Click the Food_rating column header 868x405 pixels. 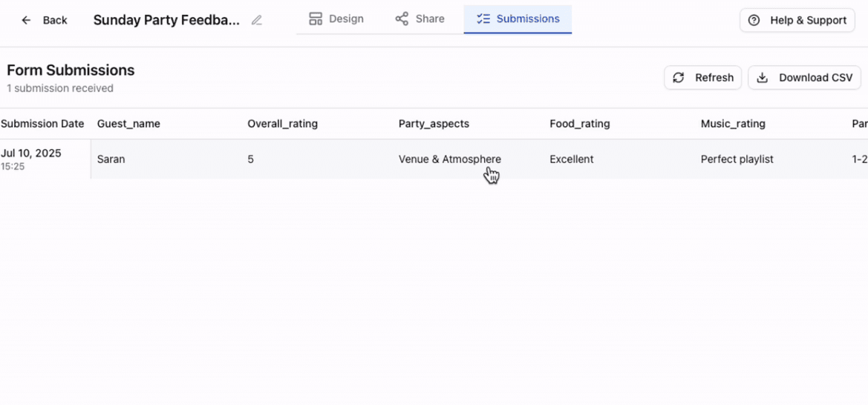pyautogui.click(x=579, y=124)
